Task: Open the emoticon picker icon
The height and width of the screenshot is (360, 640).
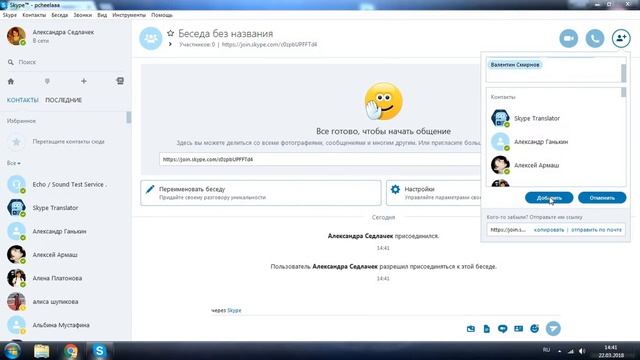Action: point(534,329)
